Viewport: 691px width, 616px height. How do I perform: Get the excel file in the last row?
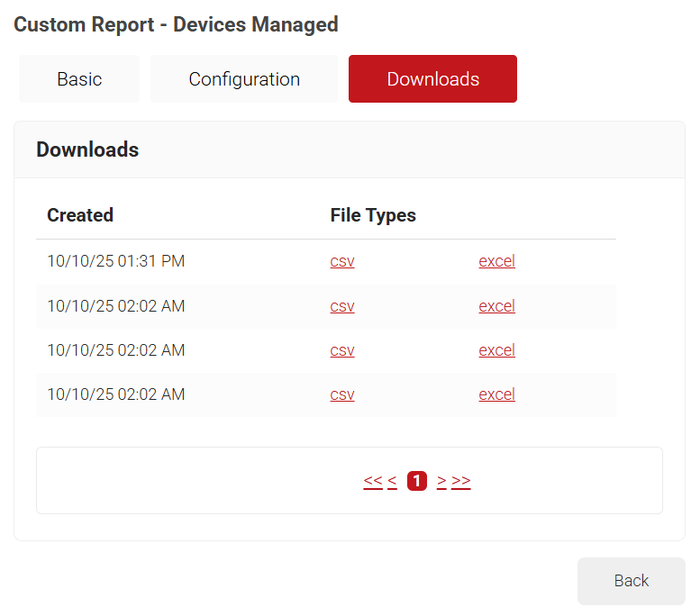pos(496,394)
